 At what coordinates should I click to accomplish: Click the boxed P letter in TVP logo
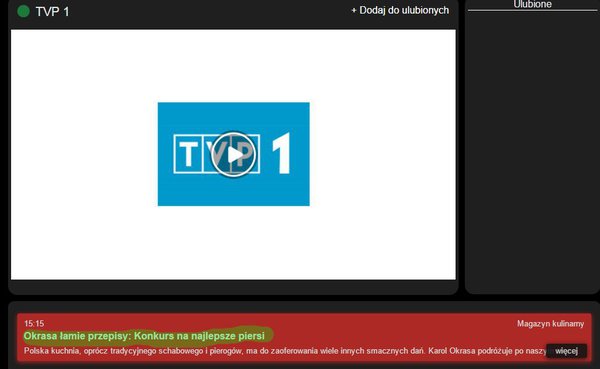[x=249, y=154]
